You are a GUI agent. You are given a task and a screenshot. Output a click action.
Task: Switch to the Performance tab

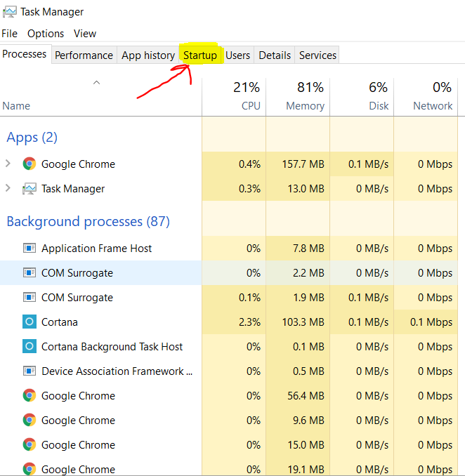click(x=84, y=55)
